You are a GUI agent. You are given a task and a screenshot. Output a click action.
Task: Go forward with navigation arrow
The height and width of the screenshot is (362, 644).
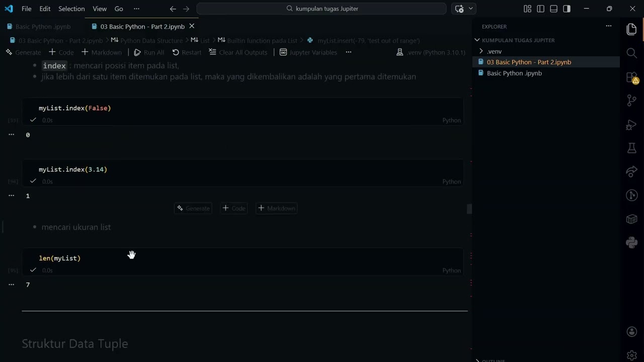pyautogui.click(x=186, y=9)
